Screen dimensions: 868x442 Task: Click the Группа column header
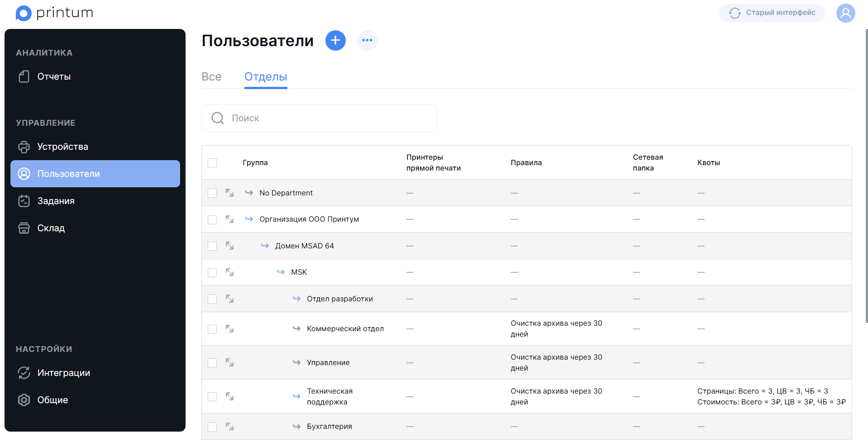pos(255,163)
